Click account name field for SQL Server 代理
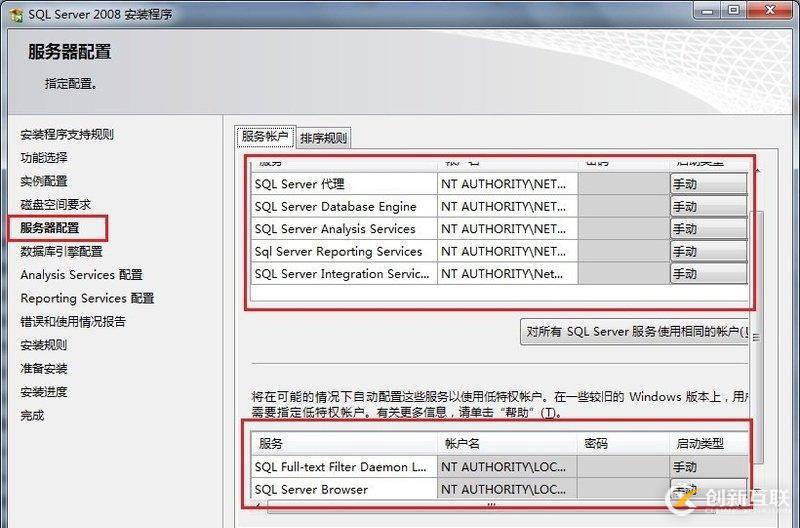The image size is (800, 528). [507, 184]
